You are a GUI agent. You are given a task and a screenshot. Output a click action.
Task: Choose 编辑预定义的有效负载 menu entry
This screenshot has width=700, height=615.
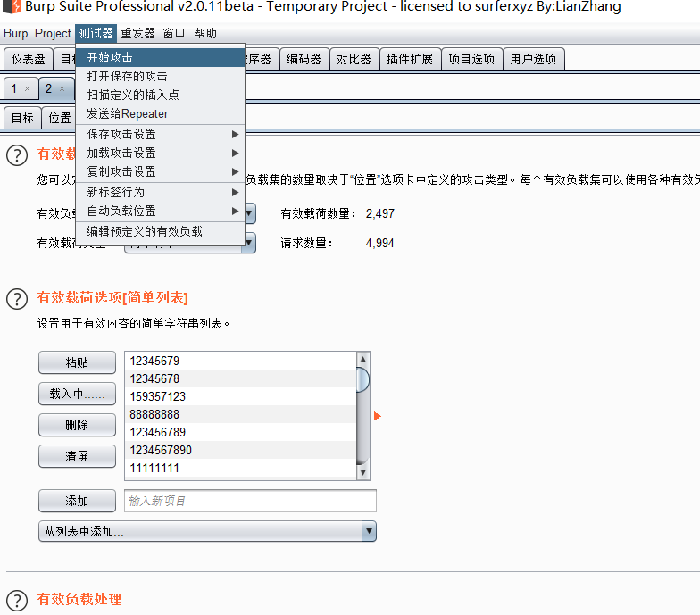coord(161,231)
